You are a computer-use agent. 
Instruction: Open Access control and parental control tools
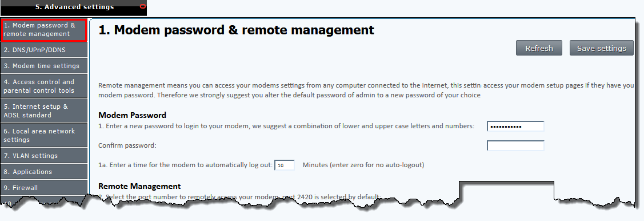click(x=43, y=86)
